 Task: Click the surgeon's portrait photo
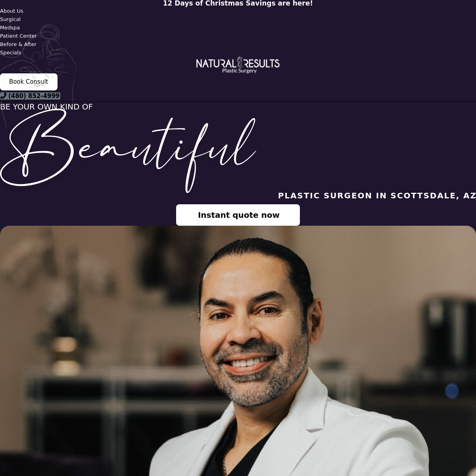pos(238,351)
